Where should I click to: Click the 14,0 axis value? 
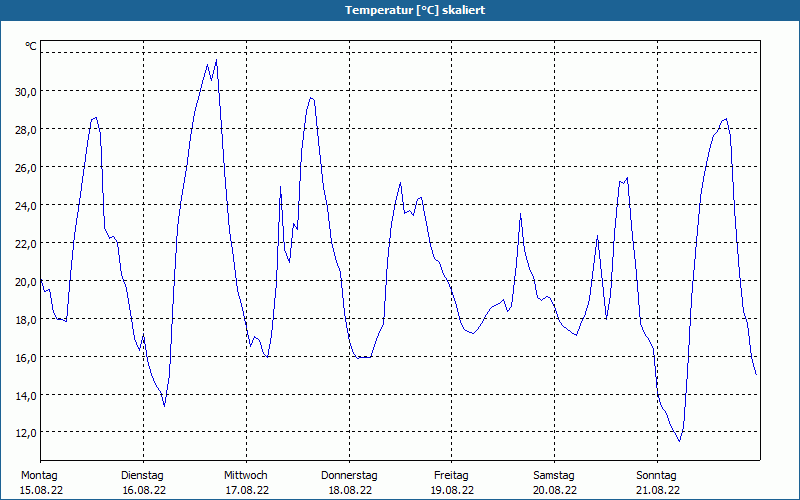(26, 395)
